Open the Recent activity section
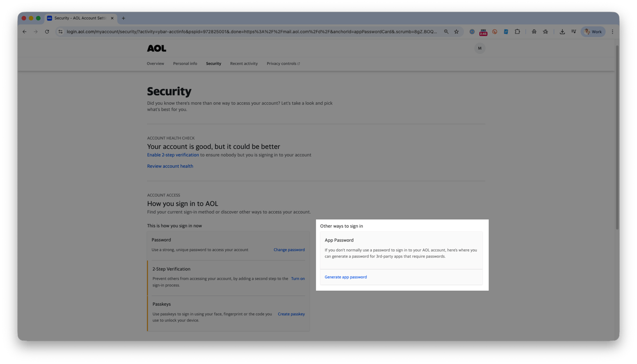Image resolution: width=637 pixels, height=364 pixels. pyautogui.click(x=244, y=63)
